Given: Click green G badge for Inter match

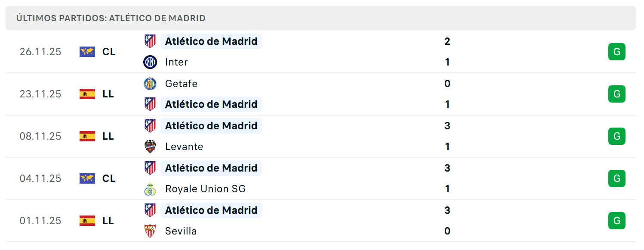Looking at the screenshot, I should tap(616, 52).
